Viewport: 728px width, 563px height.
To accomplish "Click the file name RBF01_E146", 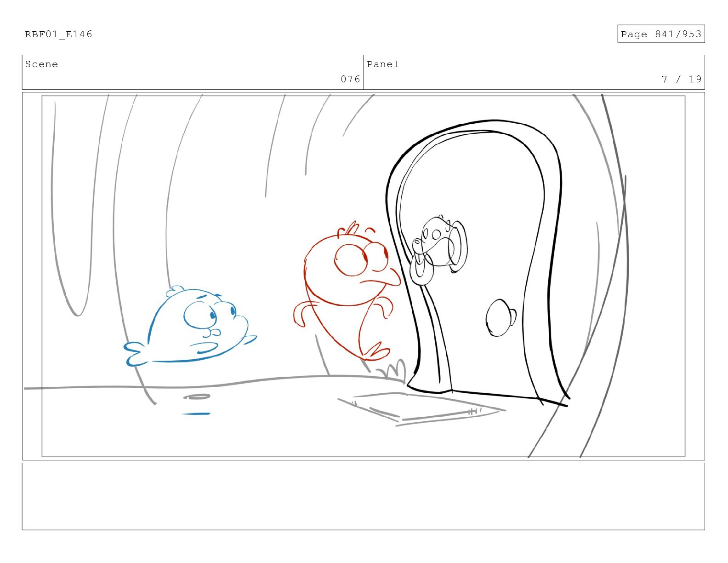I will 58,34.
